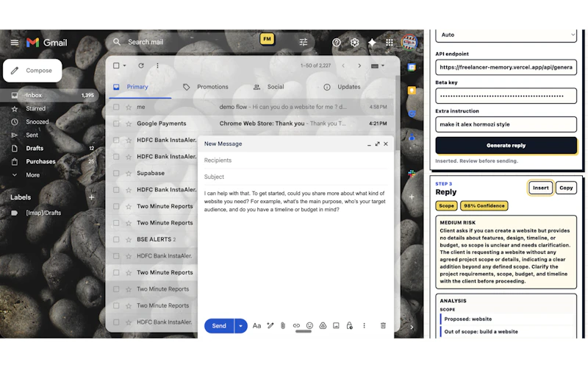The height and width of the screenshot is (368, 588).
Task: Click the Copy button in Reply section
Action: pos(566,188)
